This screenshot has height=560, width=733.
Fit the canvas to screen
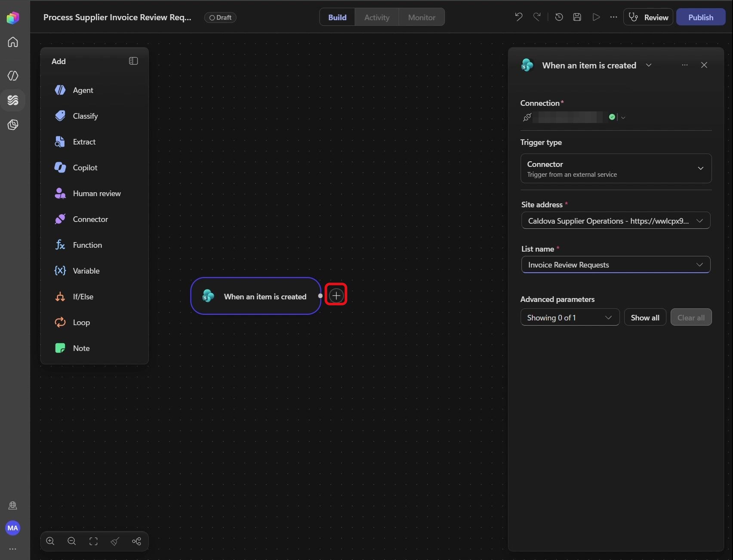click(93, 541)
